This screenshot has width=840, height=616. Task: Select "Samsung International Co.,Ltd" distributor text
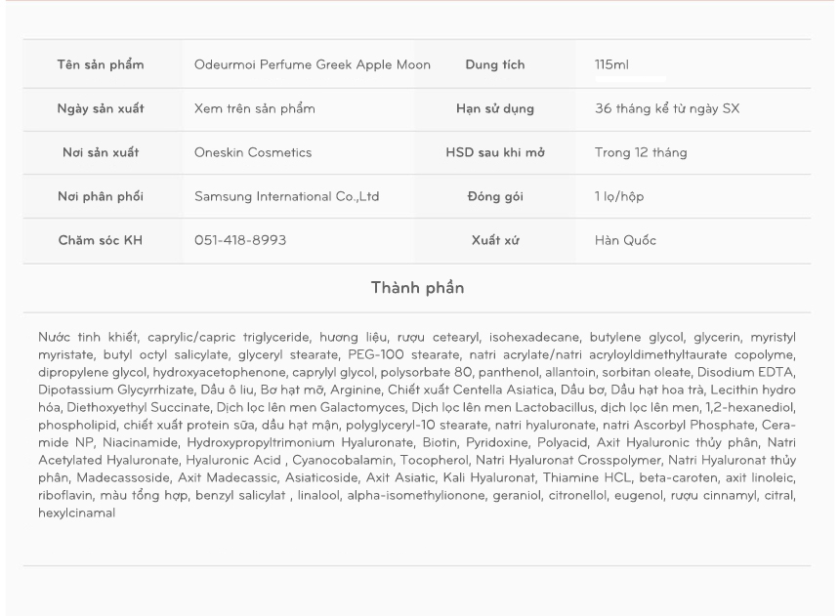(x=287, y=196)
